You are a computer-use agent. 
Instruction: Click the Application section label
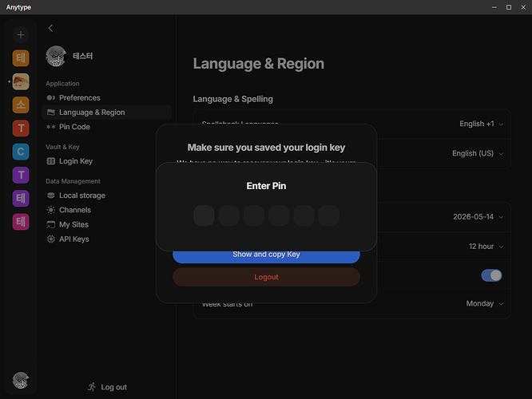click(x=62, y=84)
